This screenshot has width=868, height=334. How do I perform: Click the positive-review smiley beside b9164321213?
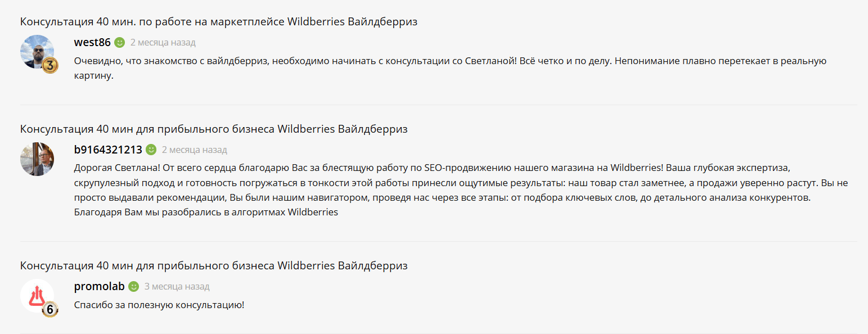[151, 150]
